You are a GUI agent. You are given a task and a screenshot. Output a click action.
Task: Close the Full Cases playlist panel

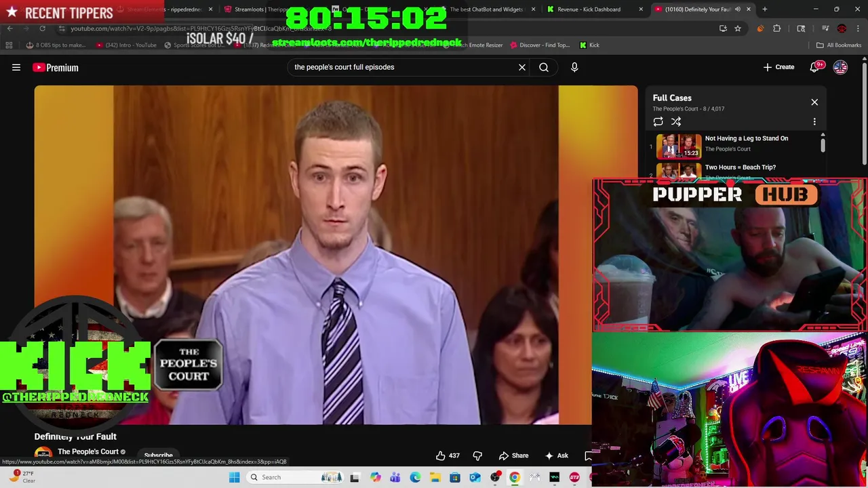(x=814, y=102)
